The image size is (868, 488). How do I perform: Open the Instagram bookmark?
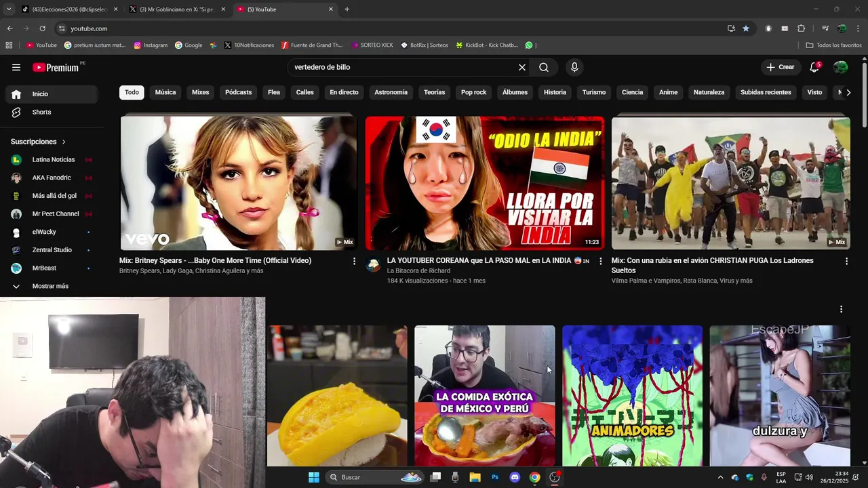point(151,45)
